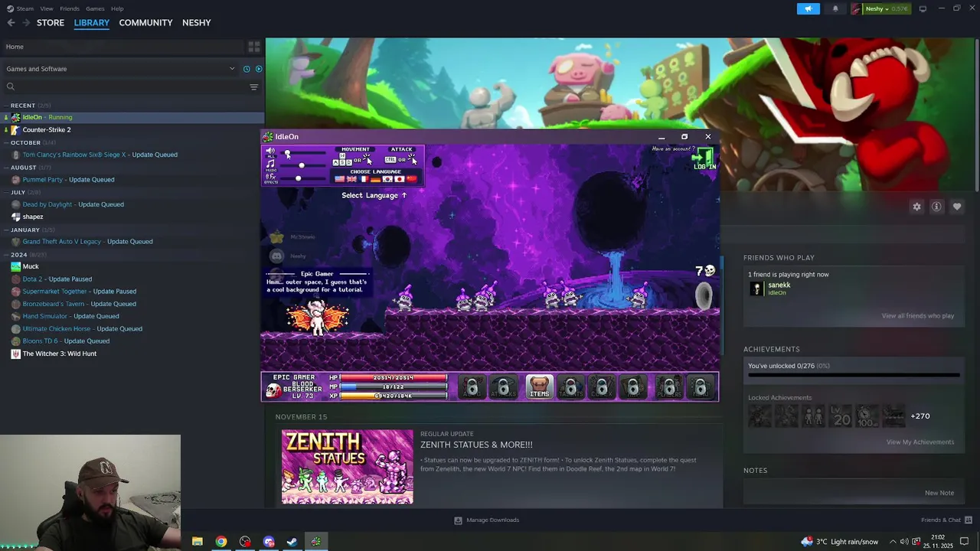
Task: Click the locked Talents slot in IdleOn
Action: pos(570,387)
